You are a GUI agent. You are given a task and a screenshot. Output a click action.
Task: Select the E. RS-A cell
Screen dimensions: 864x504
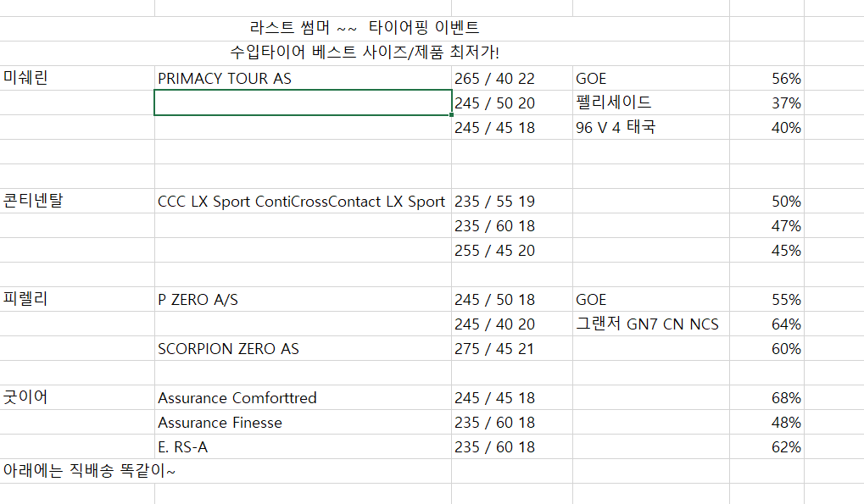click(x=182, y=447)
